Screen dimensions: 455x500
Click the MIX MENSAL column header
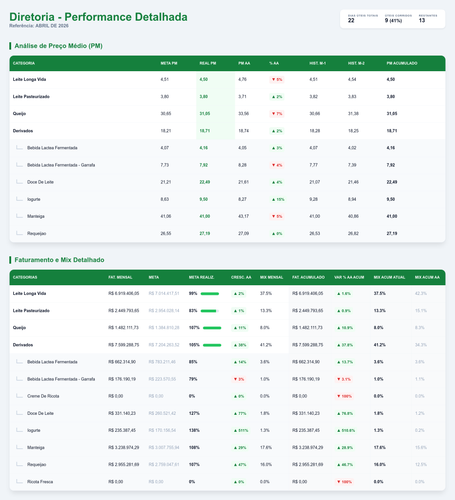271,277
